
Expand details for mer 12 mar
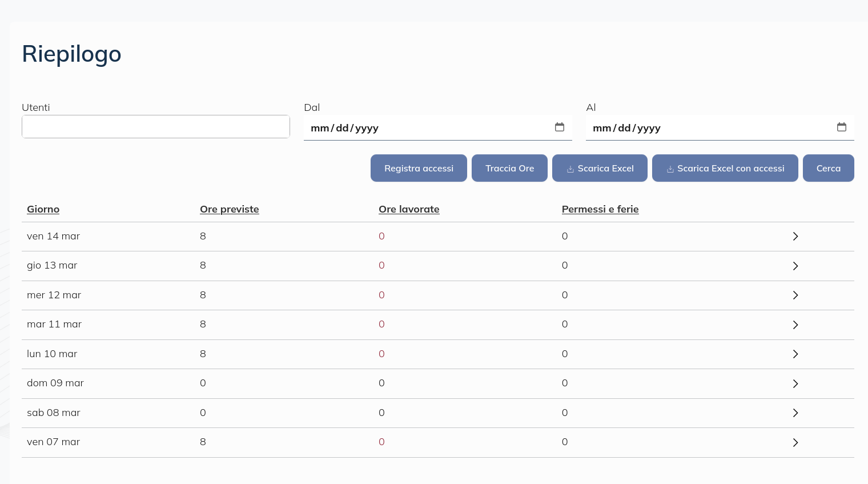coord(795,295)
